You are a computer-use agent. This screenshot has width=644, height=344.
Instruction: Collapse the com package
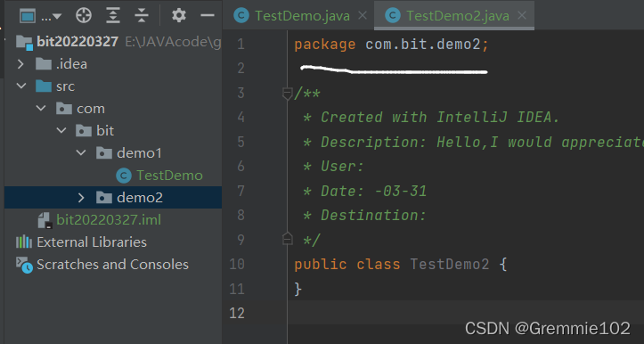click(x=41, y=108)
